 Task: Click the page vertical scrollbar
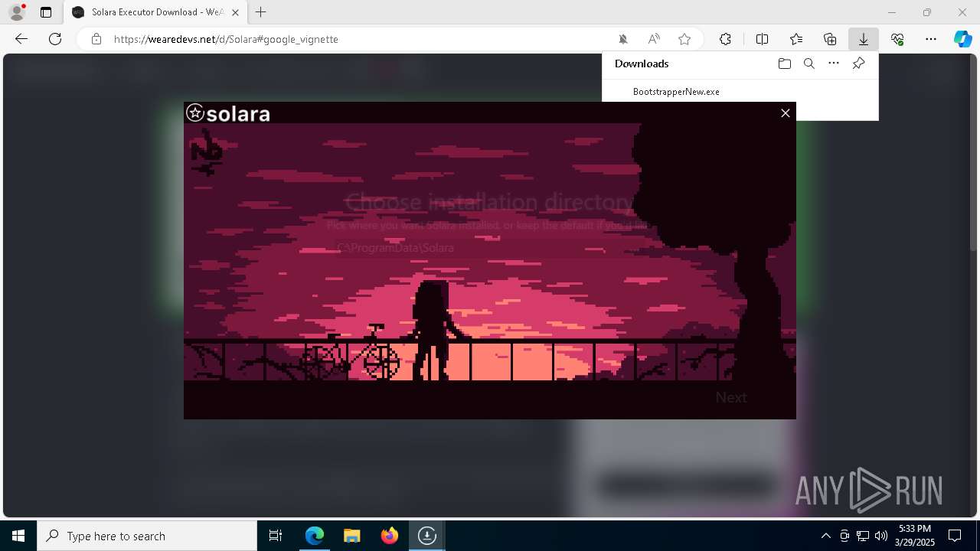(974, 153)
